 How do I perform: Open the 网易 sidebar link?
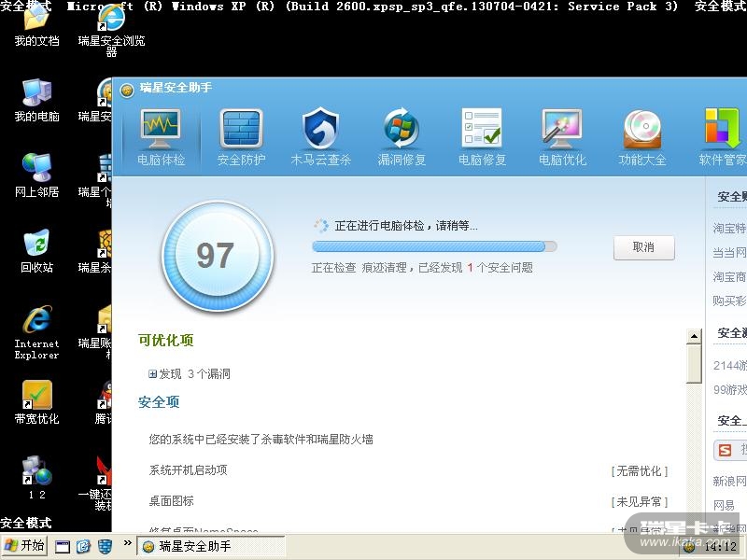(724, 505)
